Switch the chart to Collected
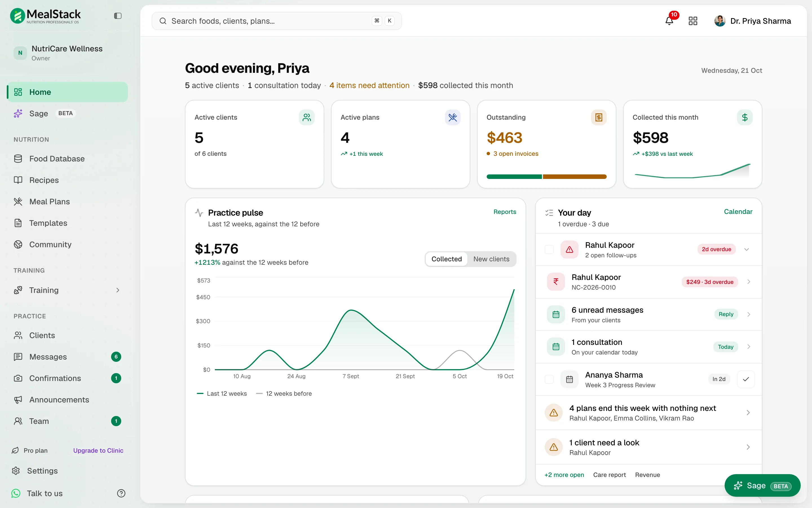 tap(447, 259)
